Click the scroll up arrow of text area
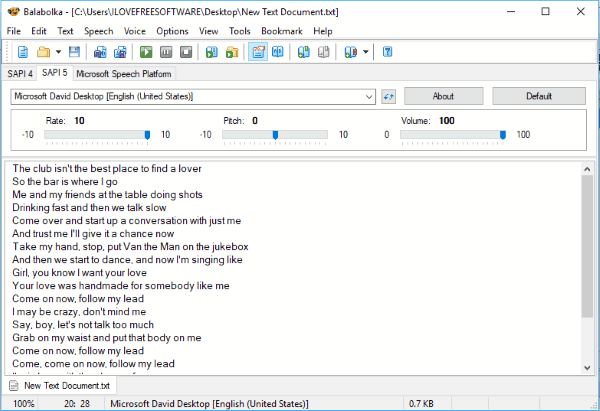The width and height of the screenshot is (600, 411). [x=587, y=169]
